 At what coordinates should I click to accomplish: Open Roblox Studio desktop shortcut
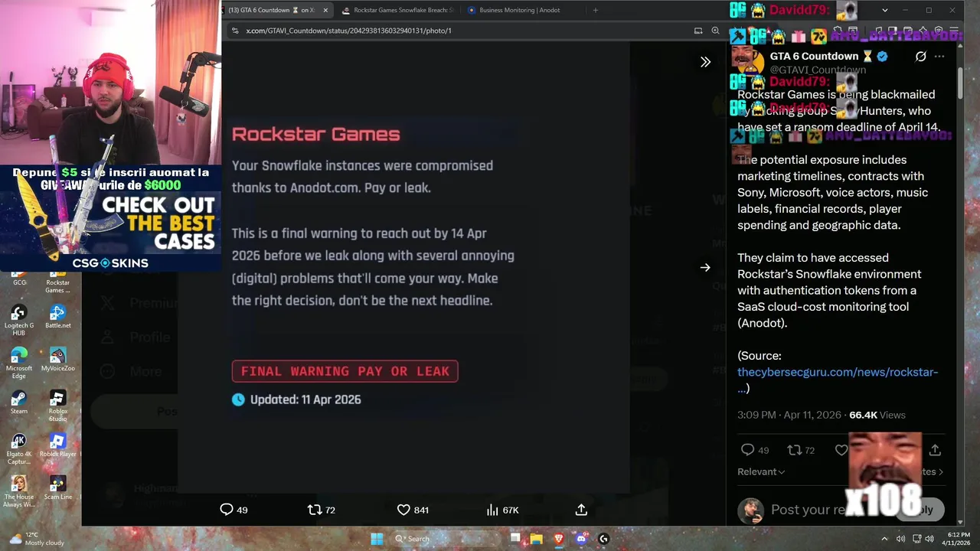coord(57,406)
